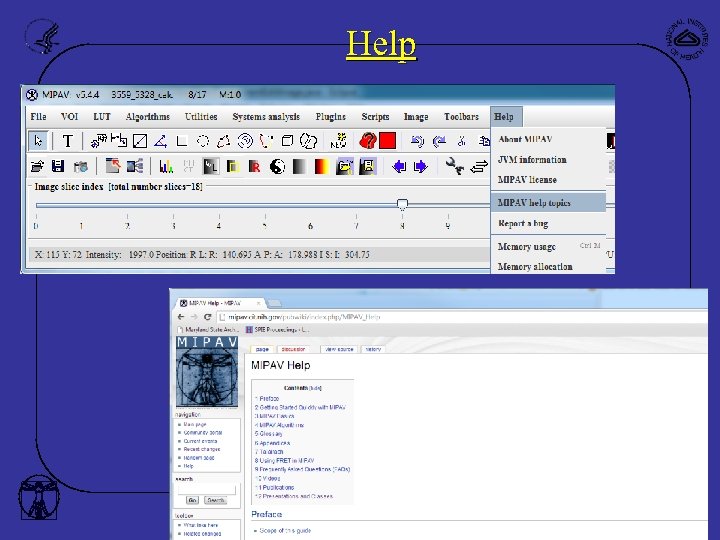Apply the gray gradient LUT

(299, 166)
